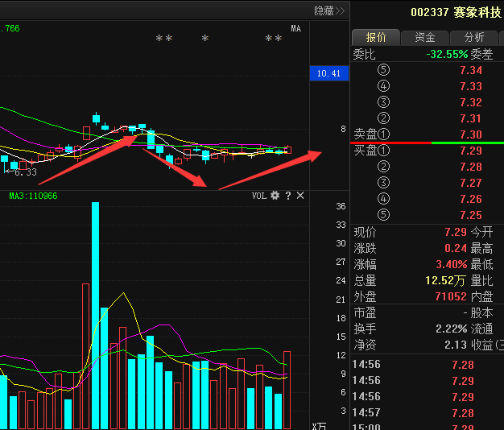Close the VOL indicator panel
The width and height of the screenshot is (504, 430).
coord(300,196)
